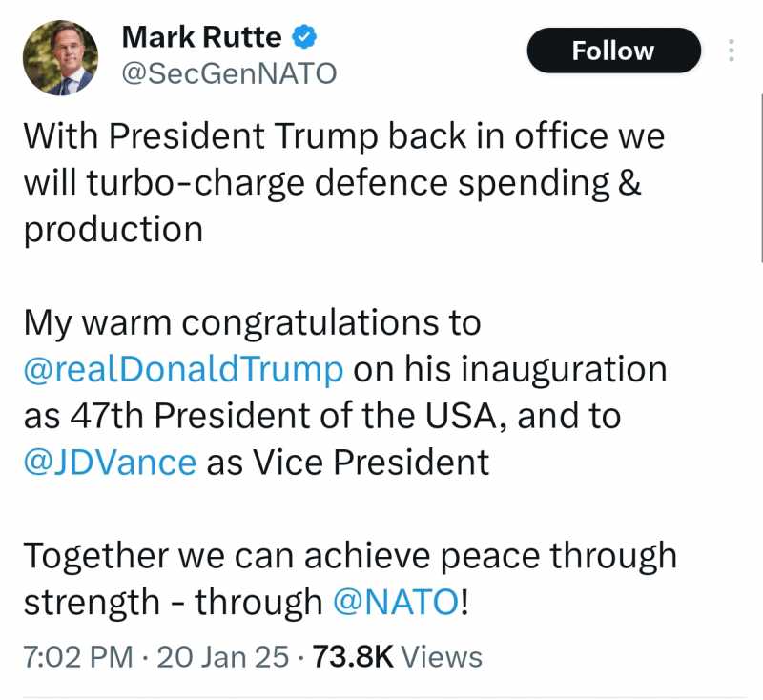Click the word Views after the count
This screenshot has width=763, height=700.
tap(442, 657)
